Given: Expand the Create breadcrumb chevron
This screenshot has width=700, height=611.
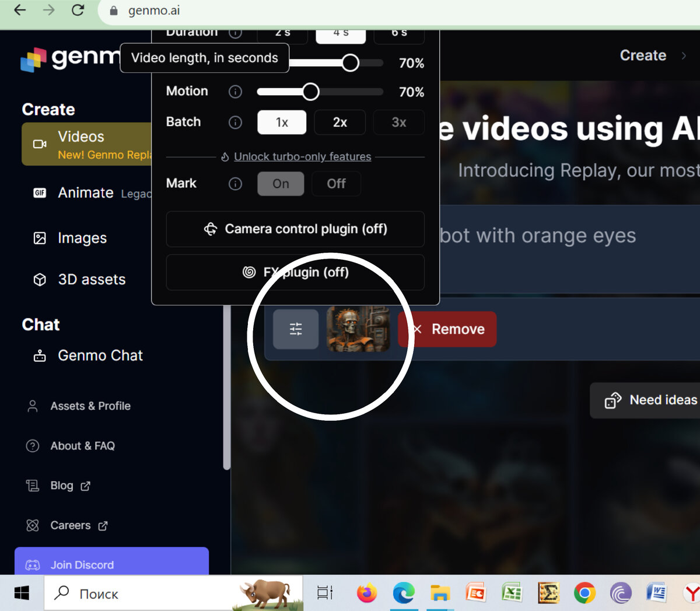Looking at the screenshot, I should tap(684, 55).
